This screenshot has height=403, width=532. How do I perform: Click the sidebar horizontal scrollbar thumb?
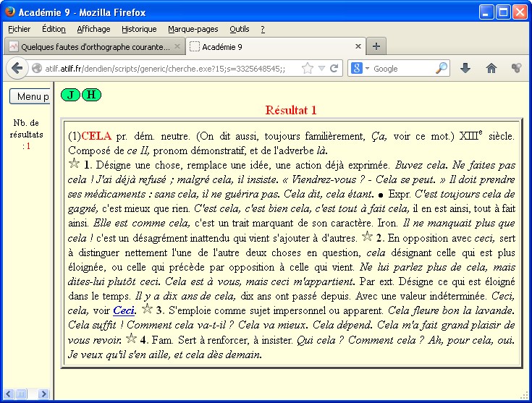click(21, 394)
